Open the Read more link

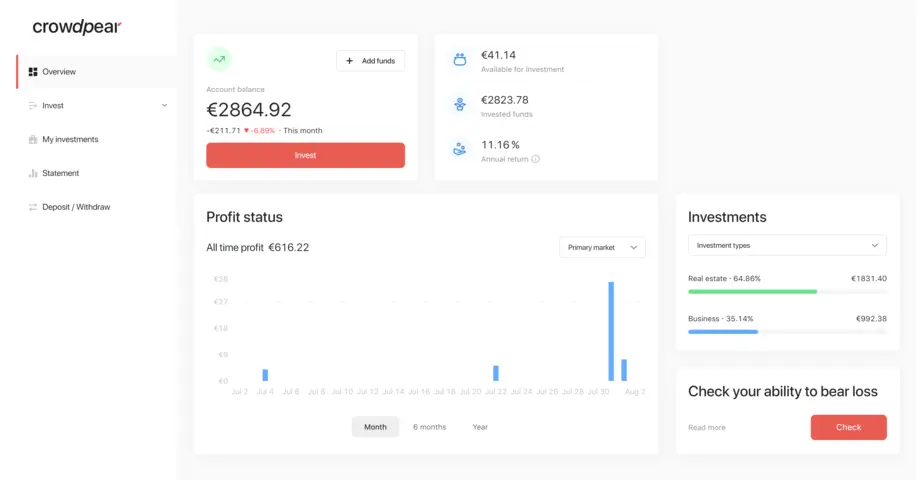[707, 428]
